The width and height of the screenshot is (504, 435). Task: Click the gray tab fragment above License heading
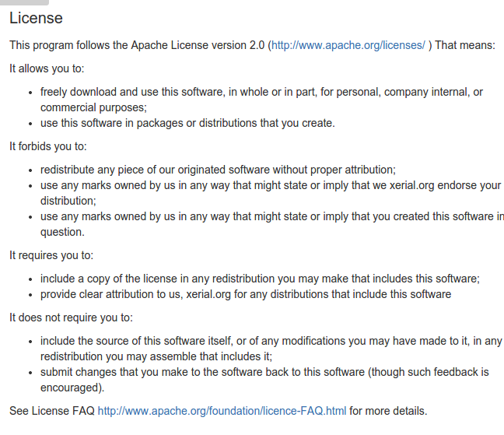(x=24, y=2)
